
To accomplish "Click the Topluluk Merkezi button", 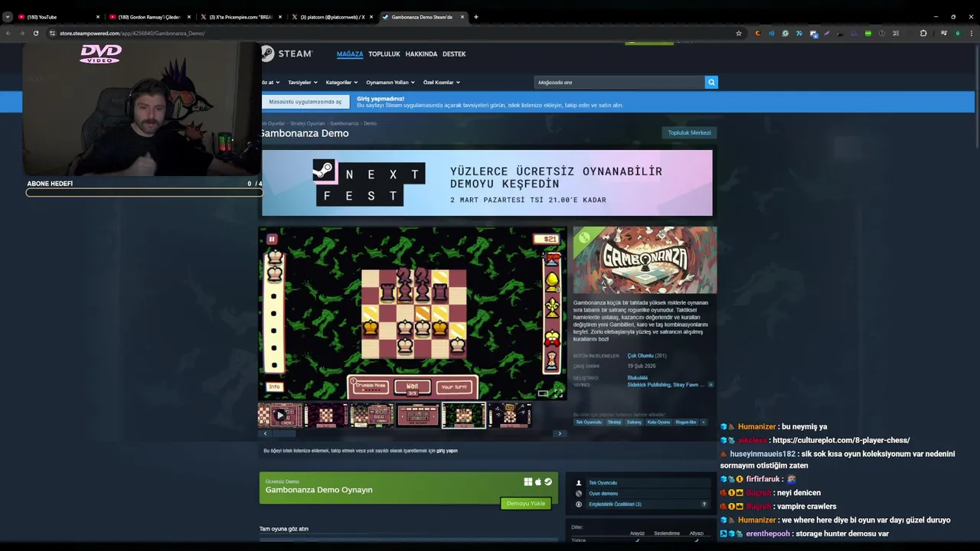I will tap(689, 132).
